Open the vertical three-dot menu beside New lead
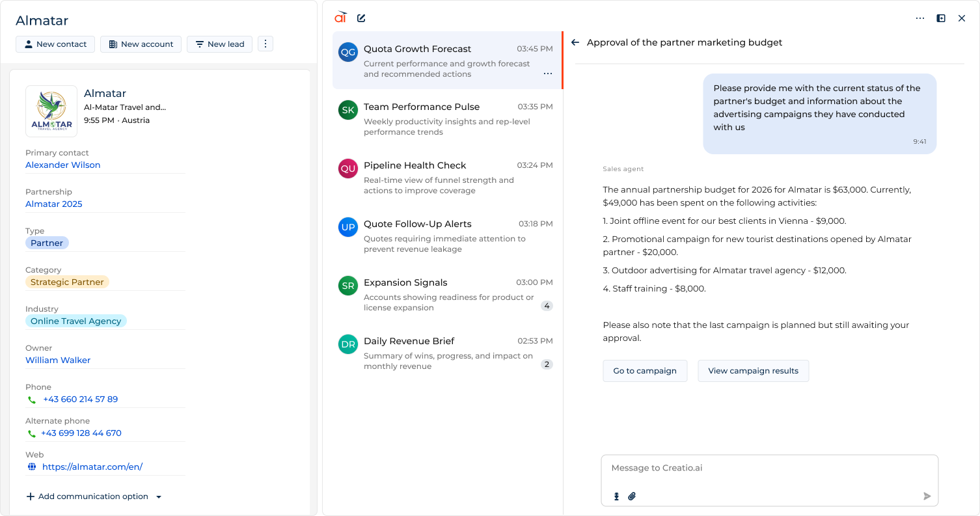Screen dimensions: 980x516 265,44
